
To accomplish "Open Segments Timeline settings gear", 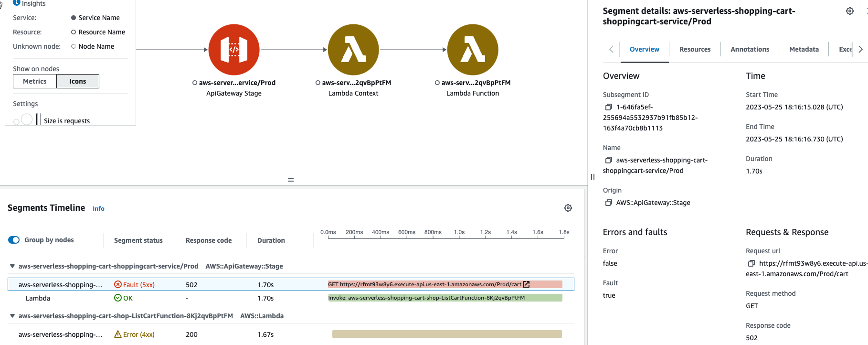I will (568, 208).
